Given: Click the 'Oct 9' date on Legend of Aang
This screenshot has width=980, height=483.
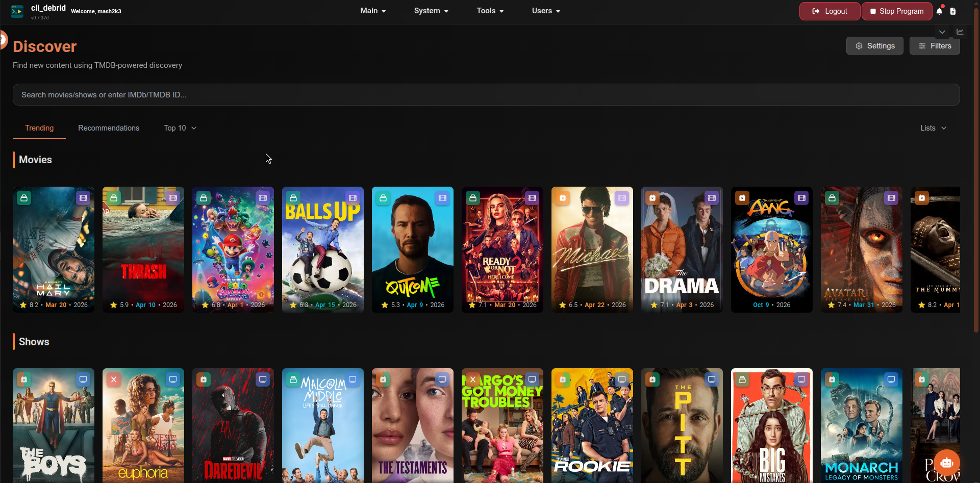Looking at the screenshot, I should (761, 305).
